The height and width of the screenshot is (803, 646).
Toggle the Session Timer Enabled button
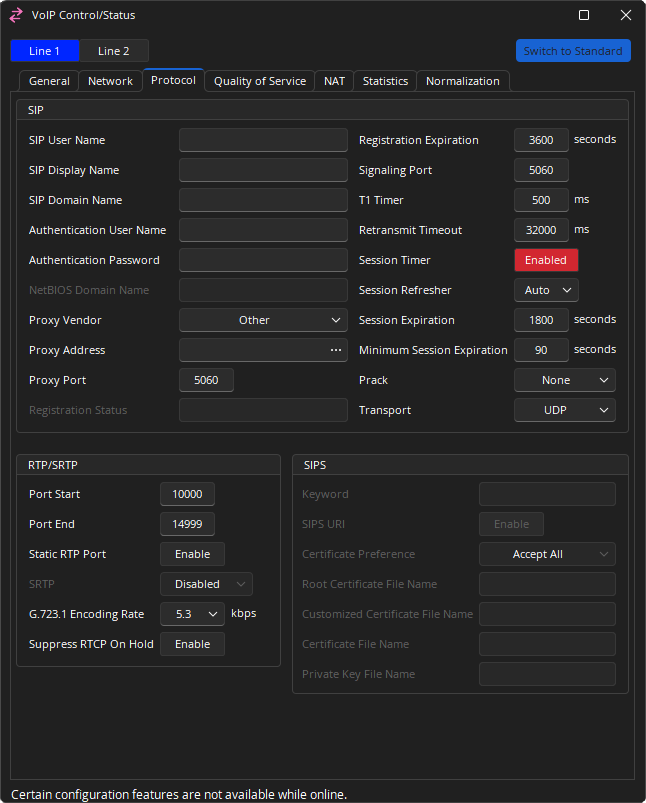(x=546, y=260)
